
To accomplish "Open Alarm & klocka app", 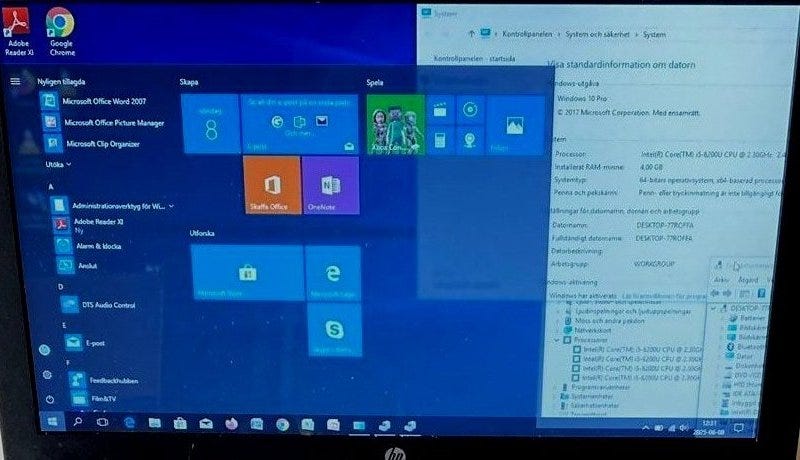I will point(89,246).
